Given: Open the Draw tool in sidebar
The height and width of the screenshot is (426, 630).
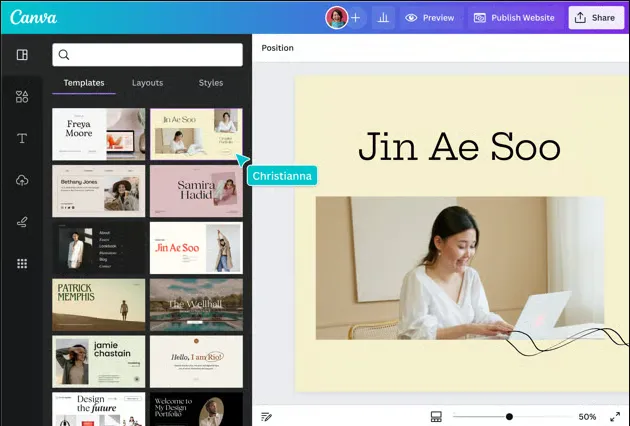Looking at the screenshot, I should click(x=22, y=222).
